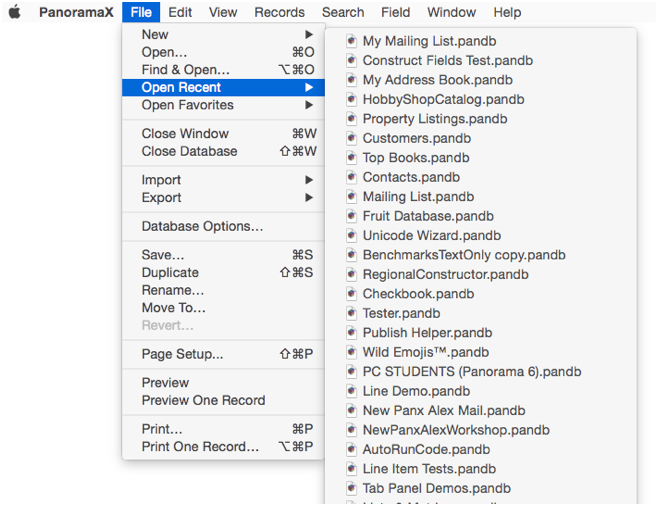Open Page Setup… menu entry
This screenshot has height=506, width=658.
[223, 354]
